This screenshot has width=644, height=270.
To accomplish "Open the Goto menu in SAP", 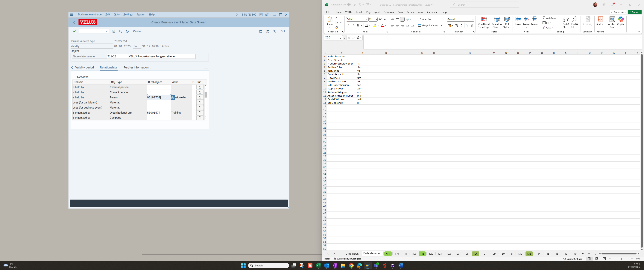I will click(x=116, y=14).
